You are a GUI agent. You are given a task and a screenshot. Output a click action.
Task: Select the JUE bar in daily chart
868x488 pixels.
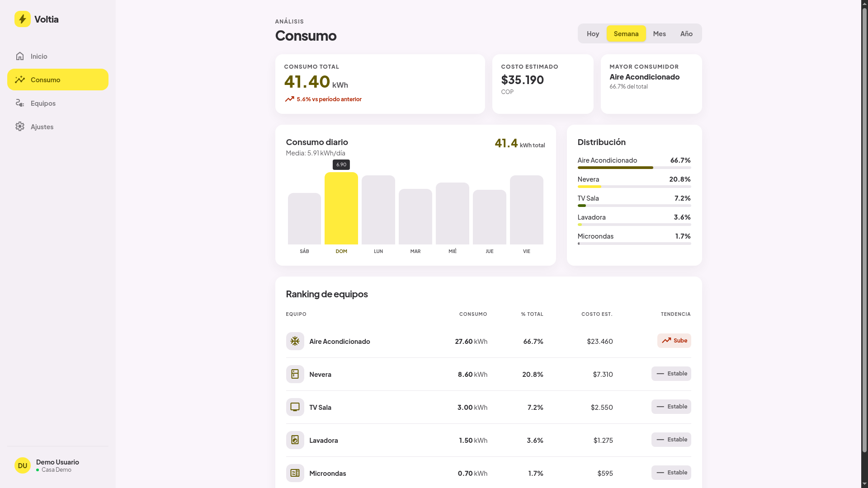pyautogui.click(x=490, y=217)
